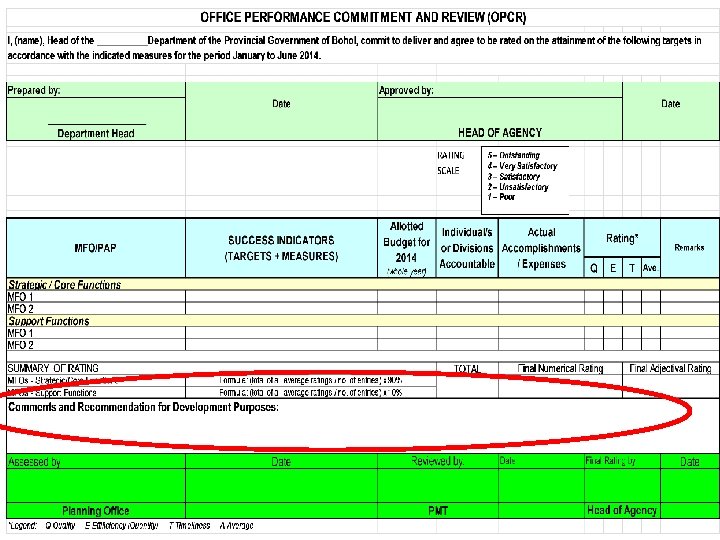Click the '2 – Unsatisfactory' rating scale entry
The image size is (720, 540).
click(518, 187)
